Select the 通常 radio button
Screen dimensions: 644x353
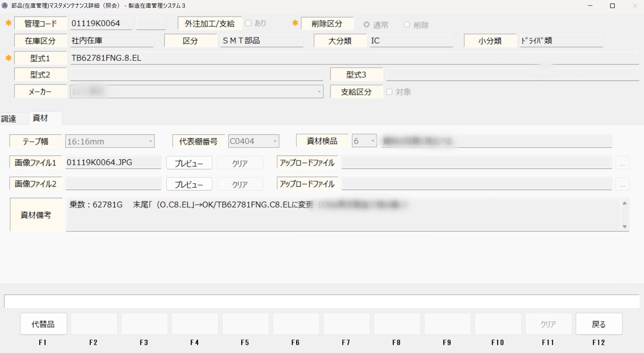click(x=366, y=25)
